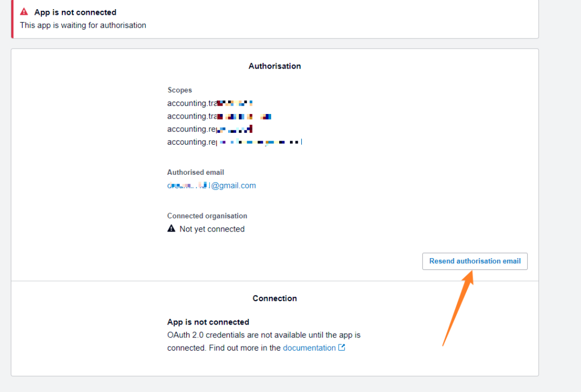Select the second accounting.tra scope entry

[218, 116]
